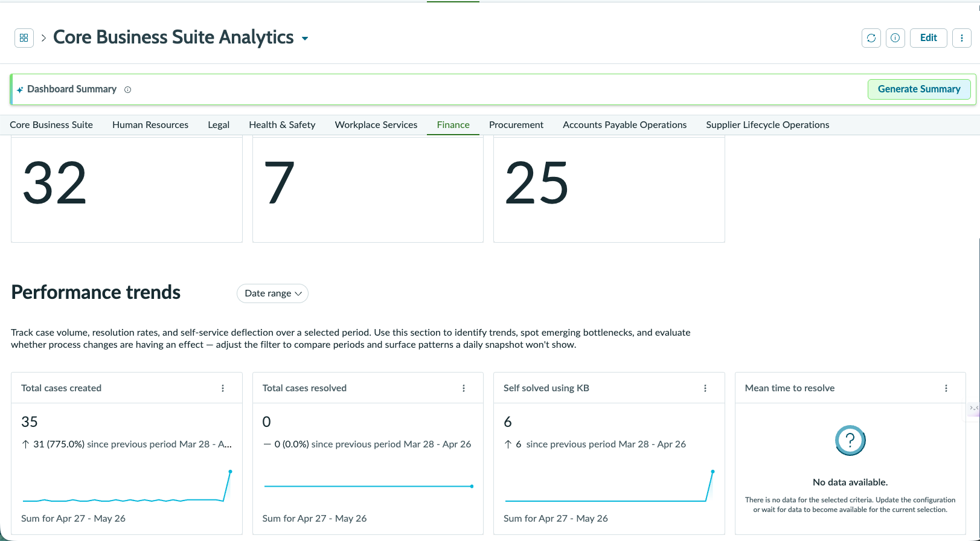Click the Total cases created sparkline chart
The height and width of the screenshot is (541, 980).
[127, 487]
